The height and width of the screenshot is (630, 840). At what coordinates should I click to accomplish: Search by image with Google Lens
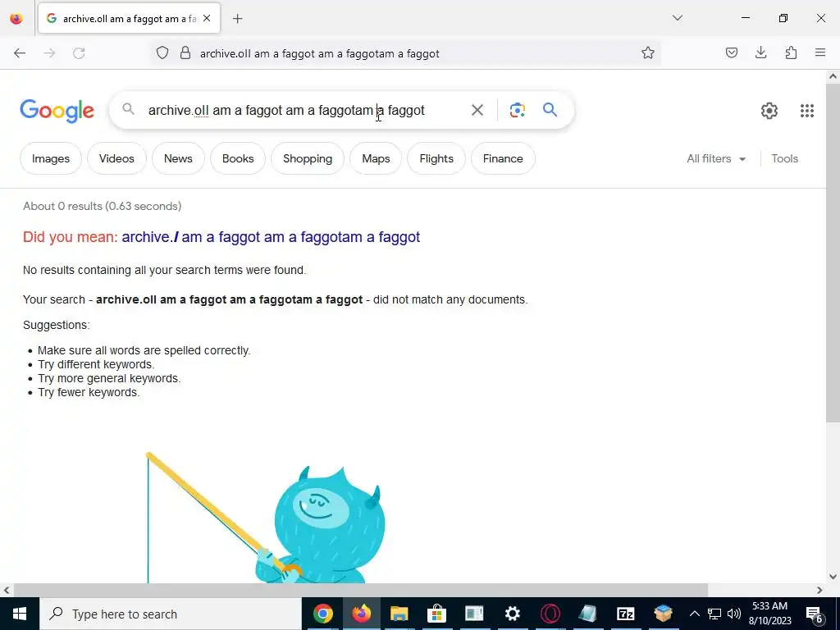(517, 111)
